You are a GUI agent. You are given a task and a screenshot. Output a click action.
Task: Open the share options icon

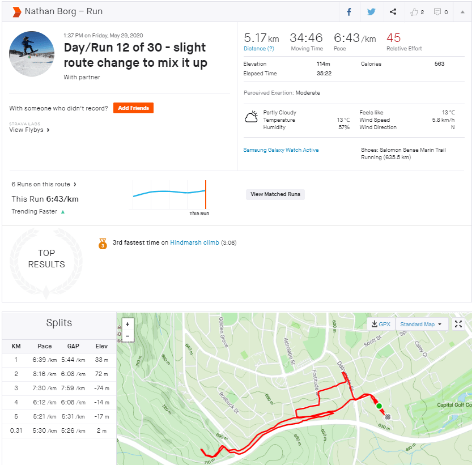tap(393, 12)
